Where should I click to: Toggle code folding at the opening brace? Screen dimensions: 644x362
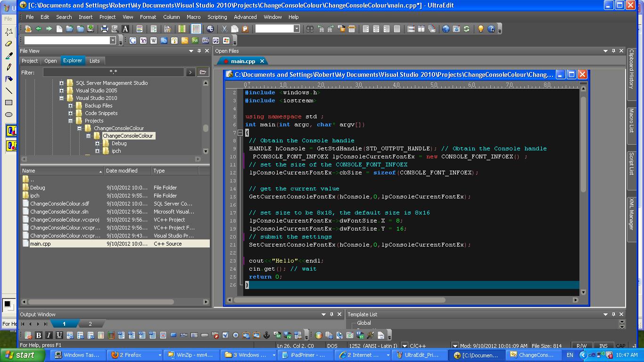point(240,132)
